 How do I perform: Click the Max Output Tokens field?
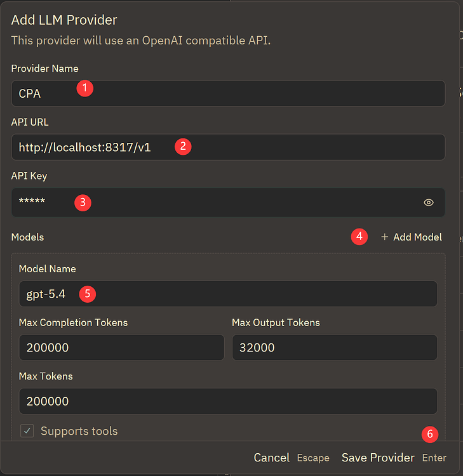tap(335, 347)
